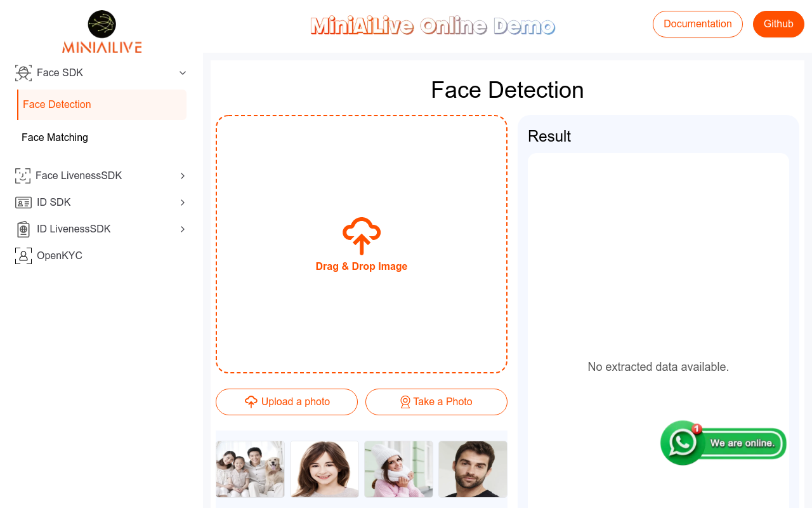Collapse the Face SDK menu chevron

click(183, 73)
